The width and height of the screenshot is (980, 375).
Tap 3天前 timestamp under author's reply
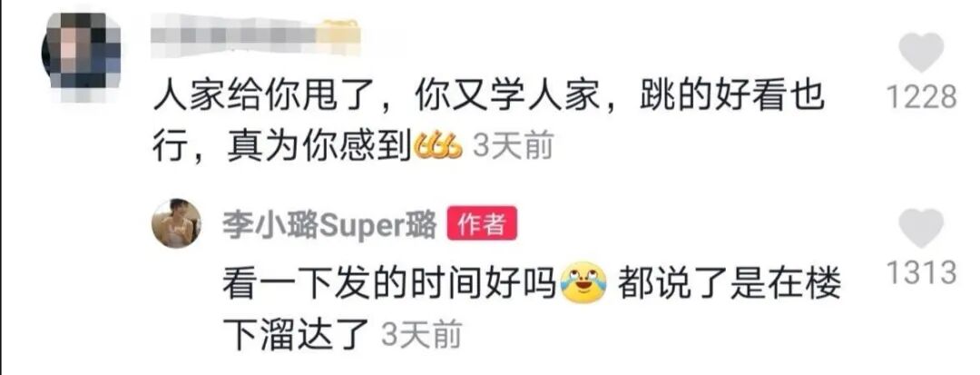(x=421, y=335)
